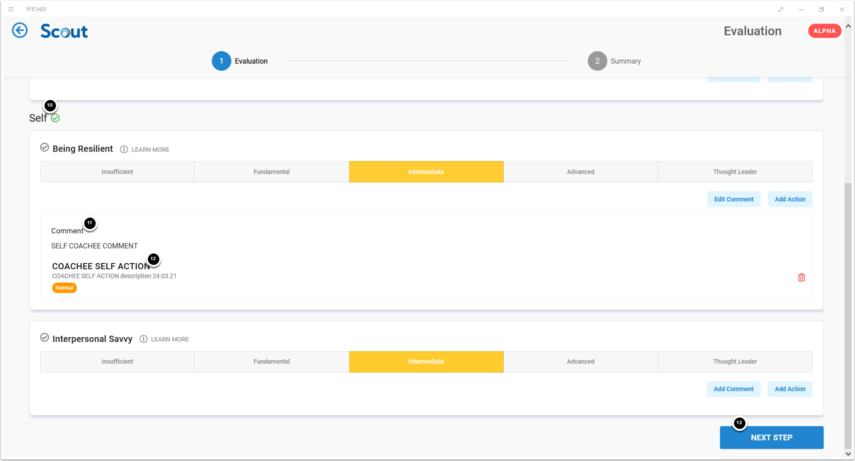Click the back arrow icon
Image resolution: width=855 pixels, height=461 pixels.
pos(19,31)
